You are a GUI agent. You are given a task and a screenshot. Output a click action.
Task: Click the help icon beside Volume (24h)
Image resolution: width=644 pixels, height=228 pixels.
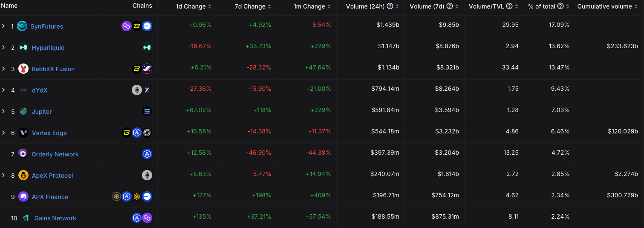point(390,6)
